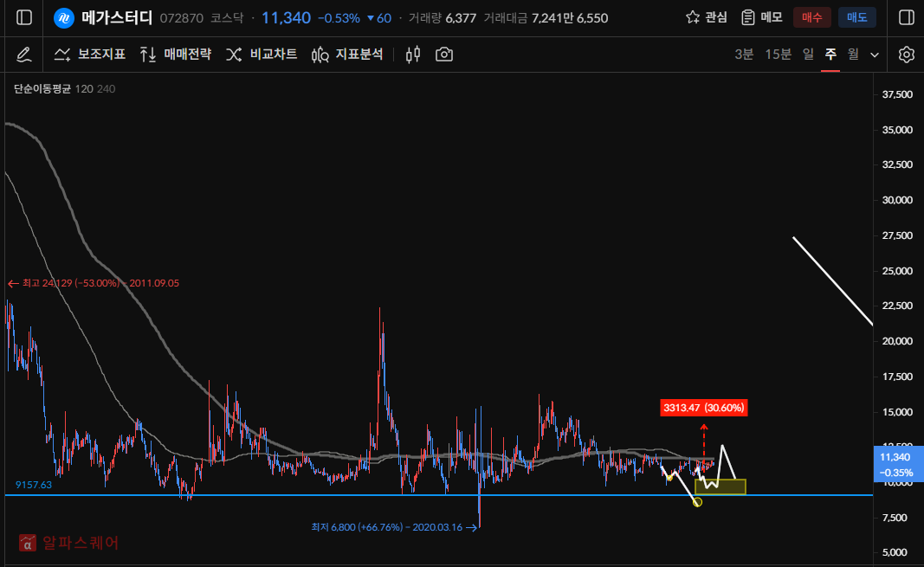The image size is (924, 567).
Task: Click the 최고 24,129 high label
Action: [x=94, y=283]
